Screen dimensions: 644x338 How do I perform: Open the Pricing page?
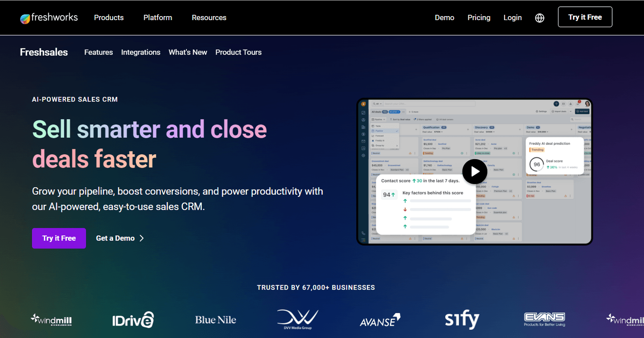point(479,18)
